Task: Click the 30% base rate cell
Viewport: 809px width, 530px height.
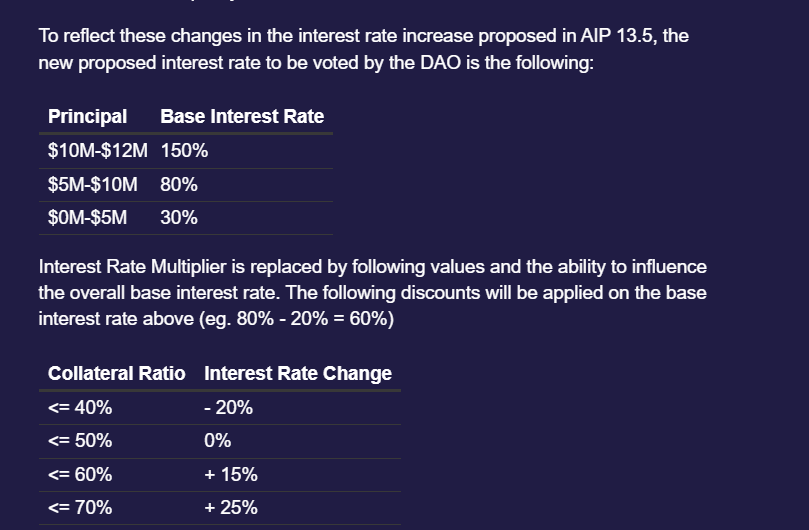Action: tap(179, 218)
